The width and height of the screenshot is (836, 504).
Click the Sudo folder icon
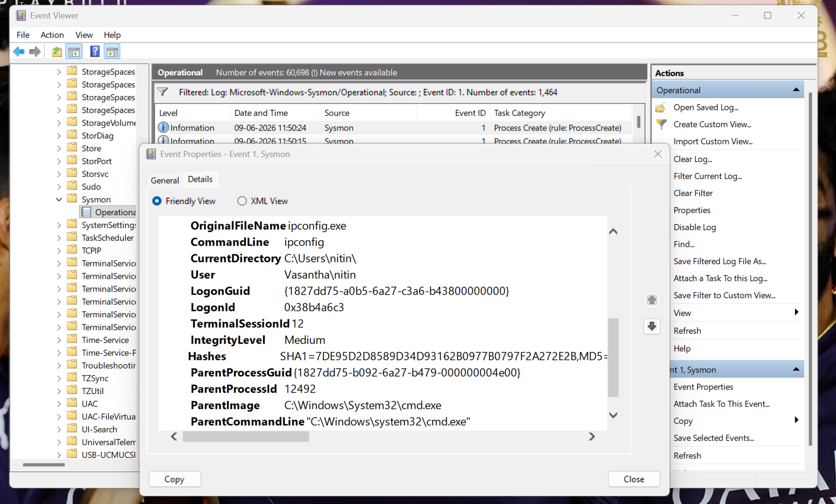[72, 186]
